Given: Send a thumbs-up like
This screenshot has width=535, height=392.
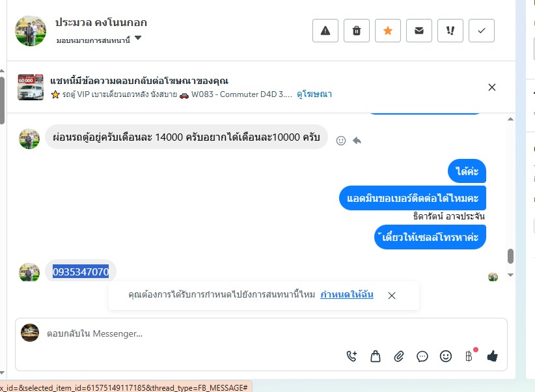Looking at the screenshot, I should tap(492, 356).
